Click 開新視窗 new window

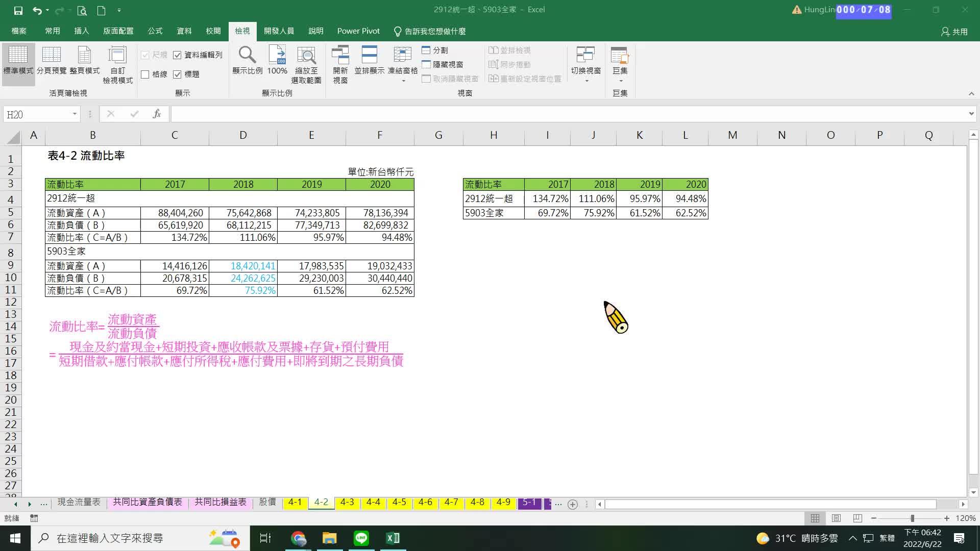340,65
